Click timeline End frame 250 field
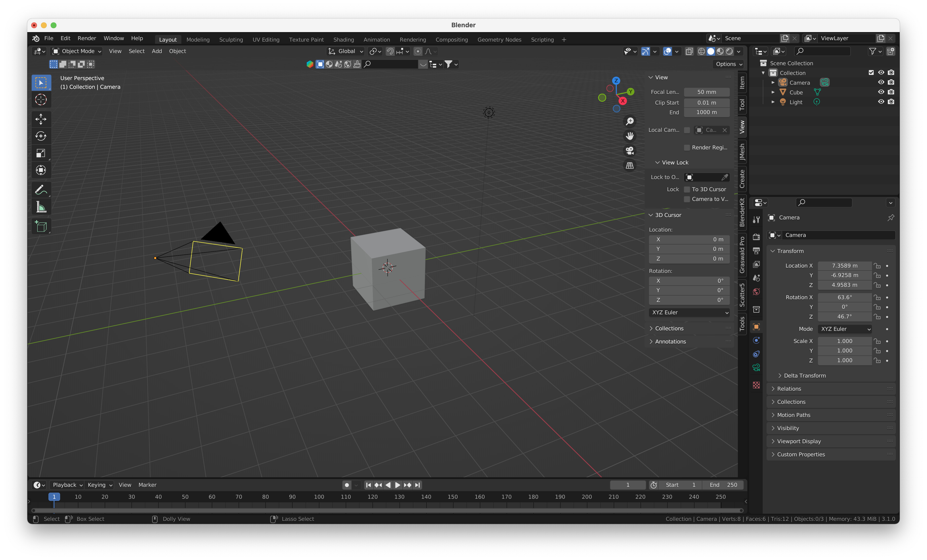927x560 pixels. point(723,485)
